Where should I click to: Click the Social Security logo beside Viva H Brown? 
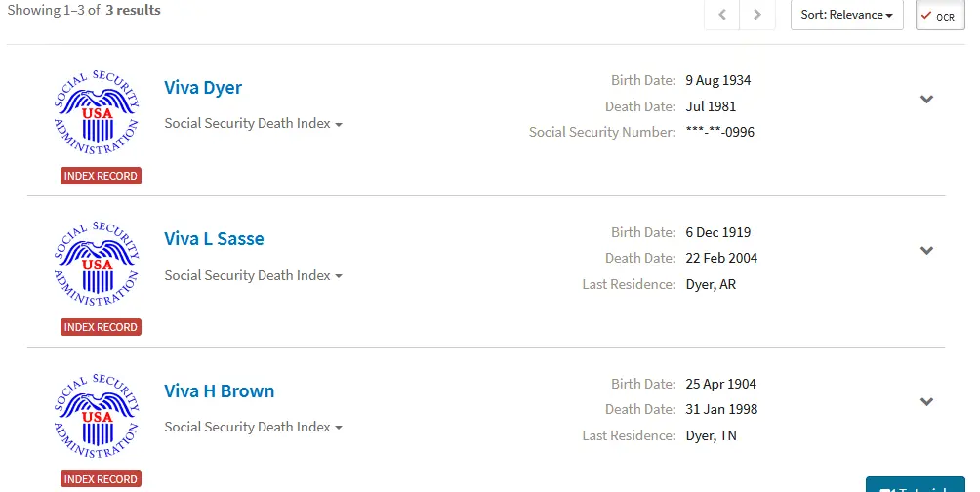(x=97, y=416)
